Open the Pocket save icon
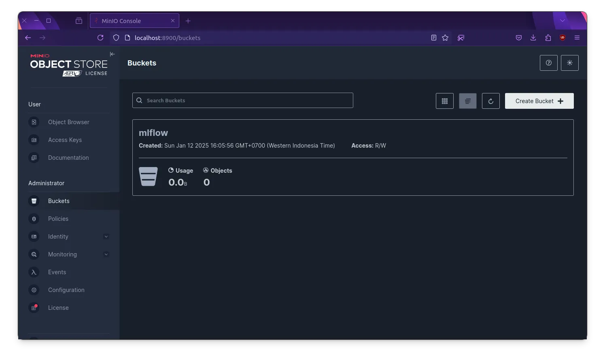 click(x=519, y=38)
